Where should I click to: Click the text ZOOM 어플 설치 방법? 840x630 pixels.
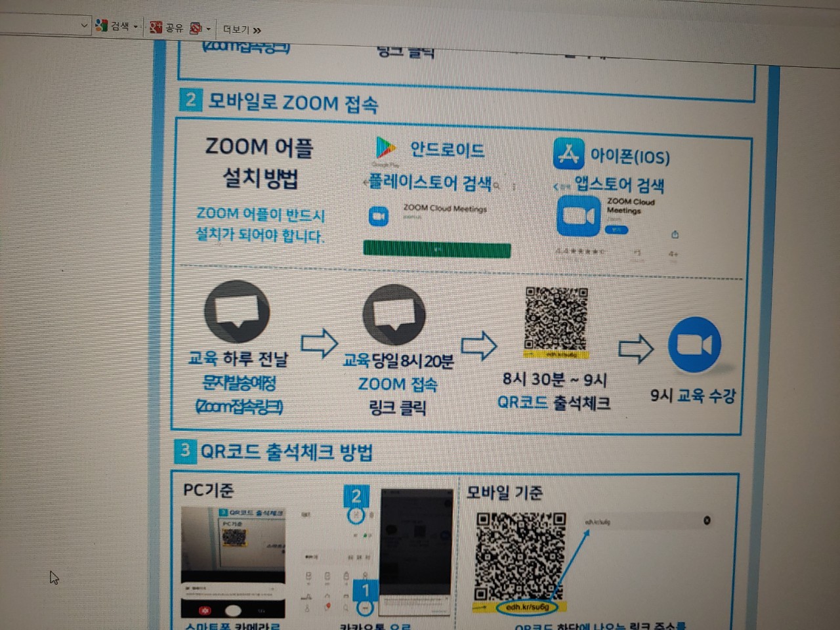point(260,162)
